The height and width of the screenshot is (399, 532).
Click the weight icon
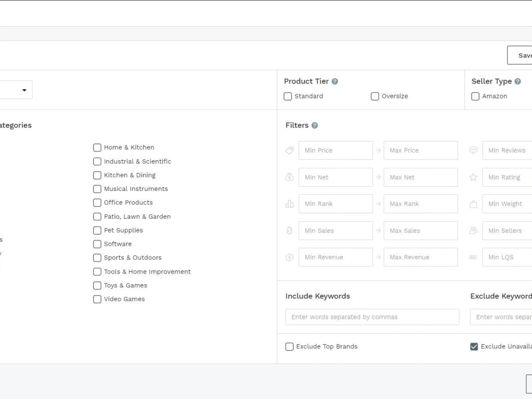coord(473,204)
